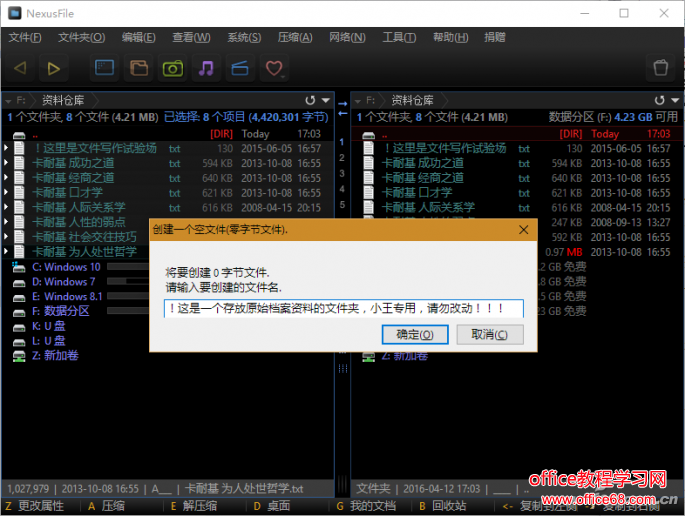
Task: Select 卡耐基 为人处世哲学 in left panel
Action: click(x=84, y=252)
